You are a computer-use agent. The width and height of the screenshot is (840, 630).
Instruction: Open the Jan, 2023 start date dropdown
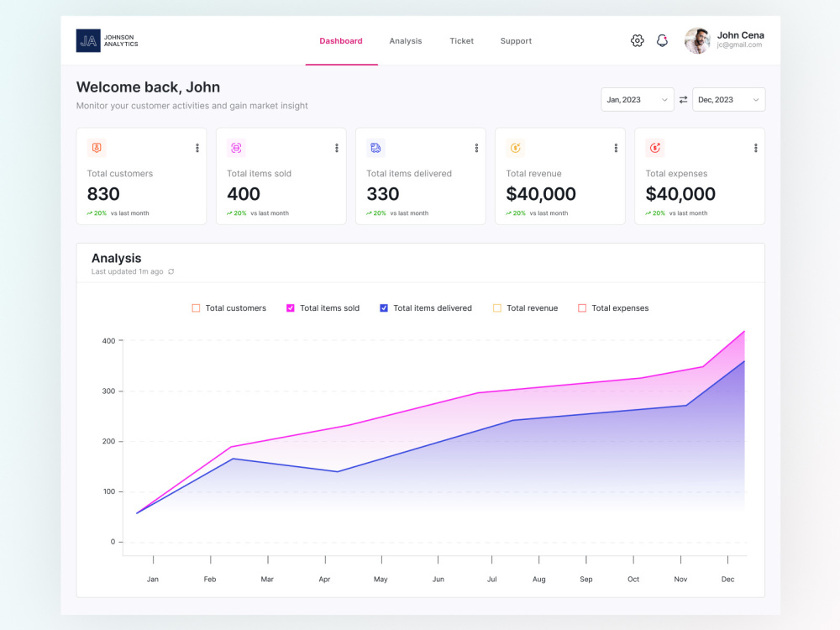[638, 100]
